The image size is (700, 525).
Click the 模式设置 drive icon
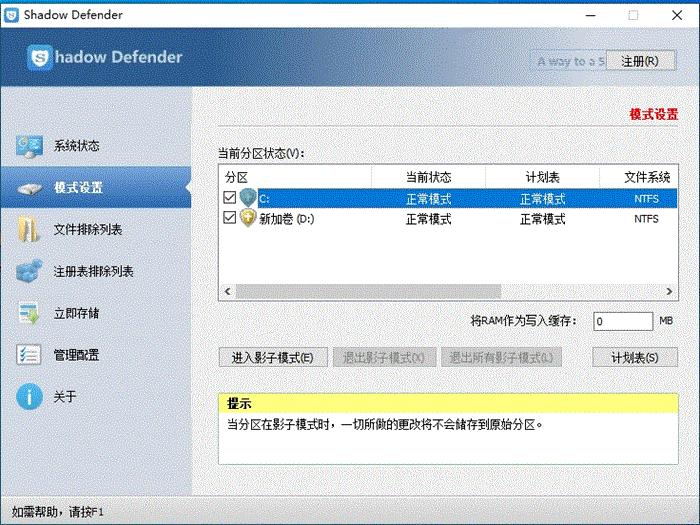(x=30, y=188)
